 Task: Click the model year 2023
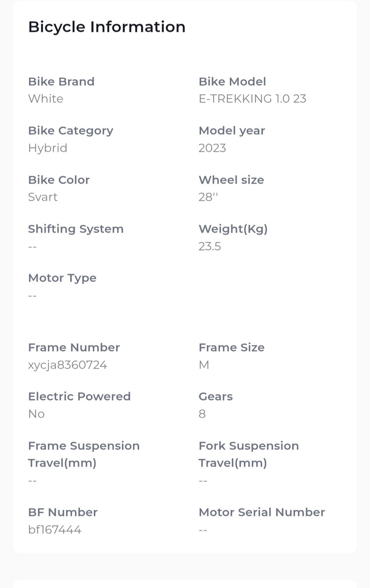(212, 148)
